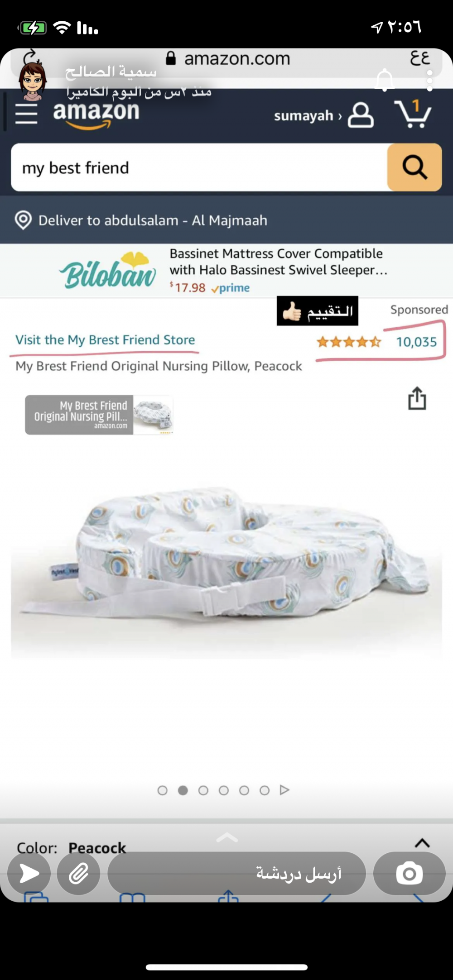
Task: Tap the orange search magnifier button
Action: [x=414, y=167]
